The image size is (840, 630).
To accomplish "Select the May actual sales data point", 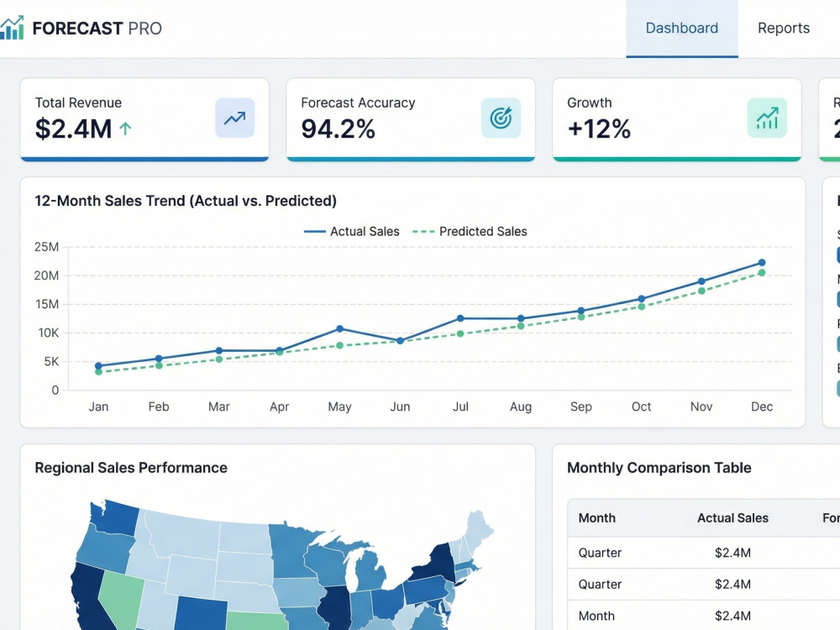I will click(x=339, y=328).
